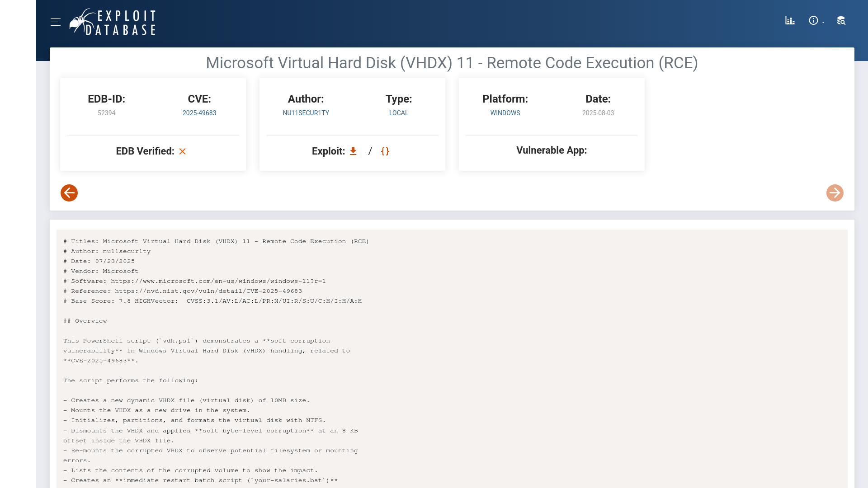Open the search database icon
The width and height of the screenshot is (868, 488).
tap(841, 21)
